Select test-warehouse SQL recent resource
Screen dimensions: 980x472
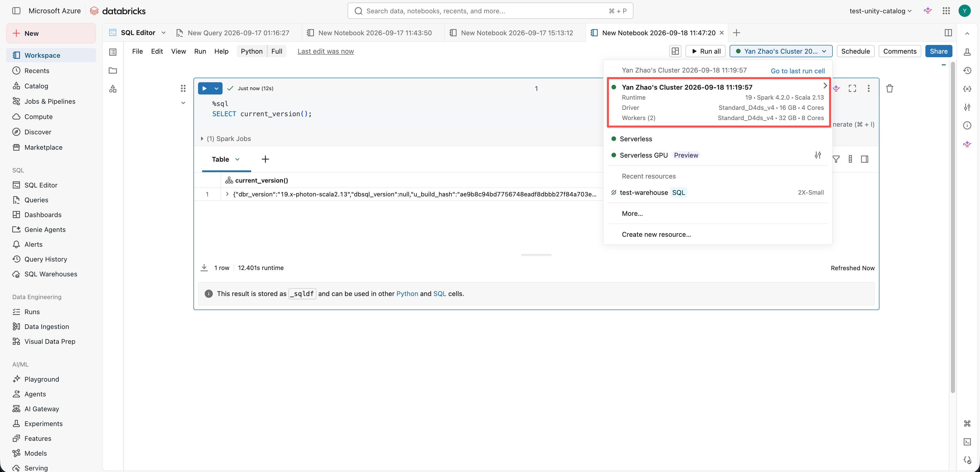pos(717,193)
